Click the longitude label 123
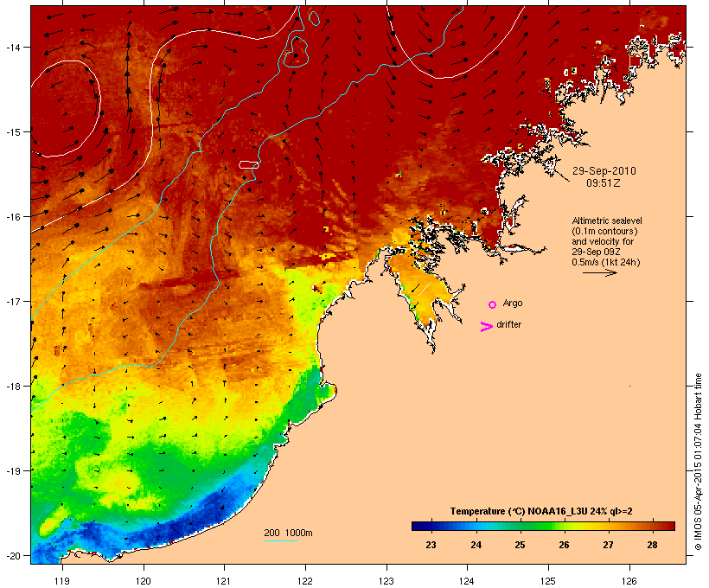 (x=386, y=581)
